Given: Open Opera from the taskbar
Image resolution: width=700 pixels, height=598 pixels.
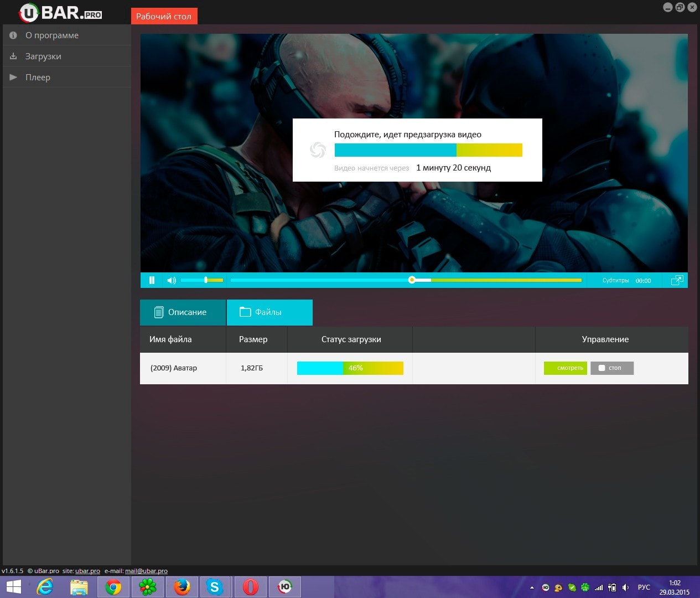Looking at the screenshot, I should click(x=251, y=587).
